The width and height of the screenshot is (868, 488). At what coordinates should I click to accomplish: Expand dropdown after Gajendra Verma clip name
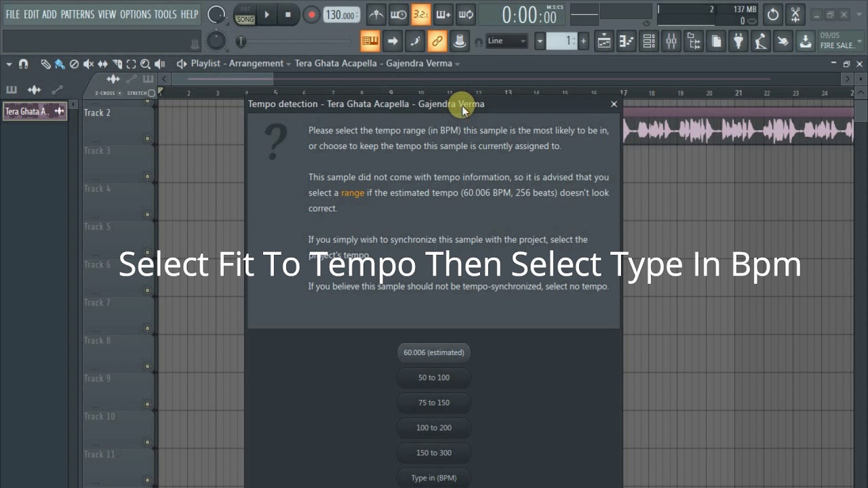(x=458, y=64)
